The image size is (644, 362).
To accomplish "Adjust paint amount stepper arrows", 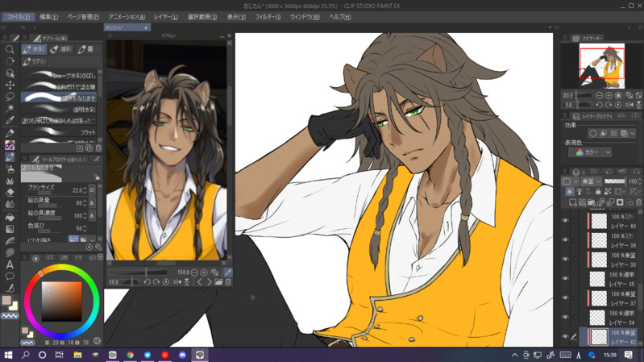I will click(x=85, y=203).
